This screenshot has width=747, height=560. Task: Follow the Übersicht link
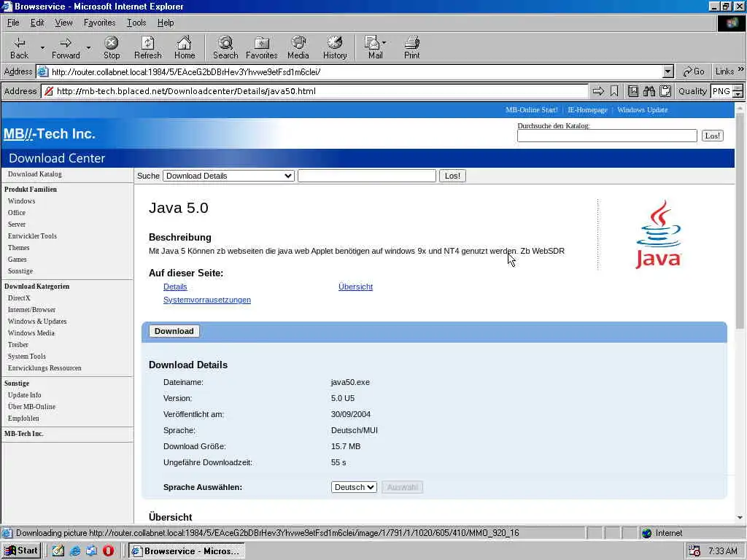355,287
